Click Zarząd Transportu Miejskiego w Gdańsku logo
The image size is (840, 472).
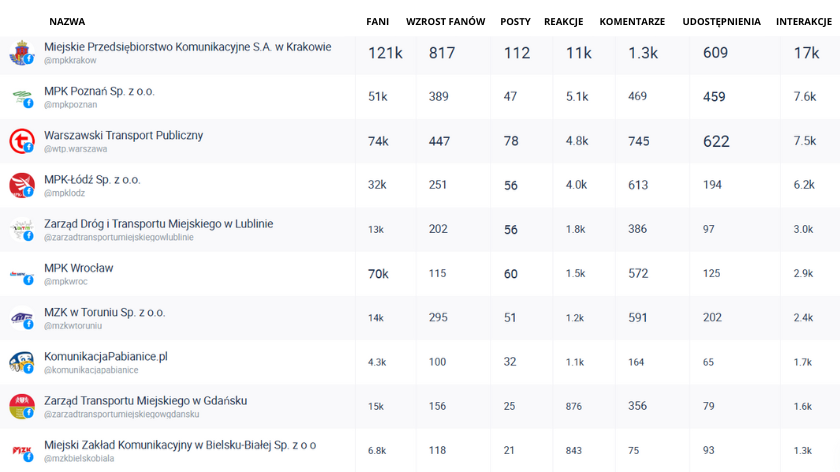pyautogui.click(x=21, y=406)
